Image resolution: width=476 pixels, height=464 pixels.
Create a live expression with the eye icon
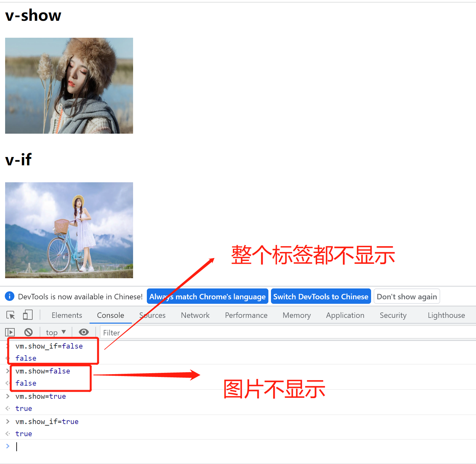coord(84,332)
